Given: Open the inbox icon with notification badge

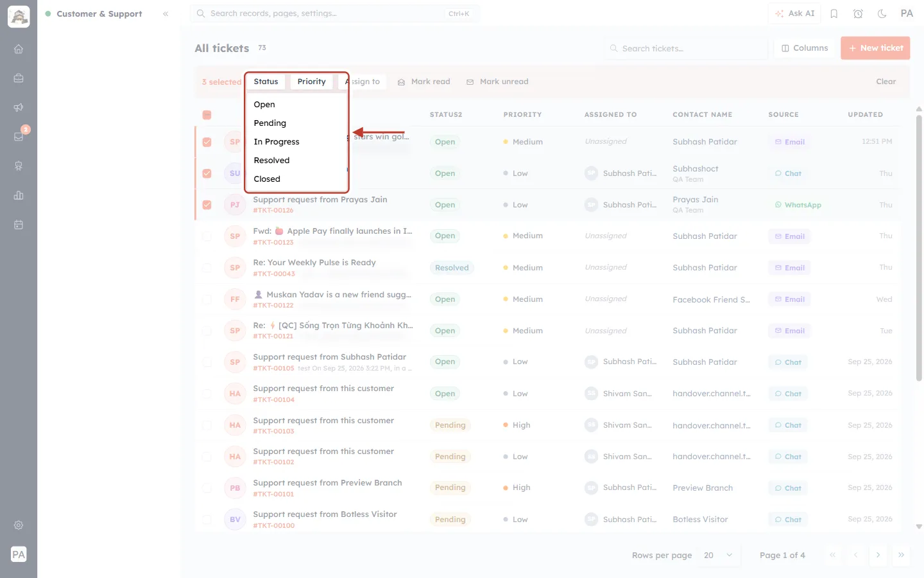Looking at the screenshot, I should 19,137.
